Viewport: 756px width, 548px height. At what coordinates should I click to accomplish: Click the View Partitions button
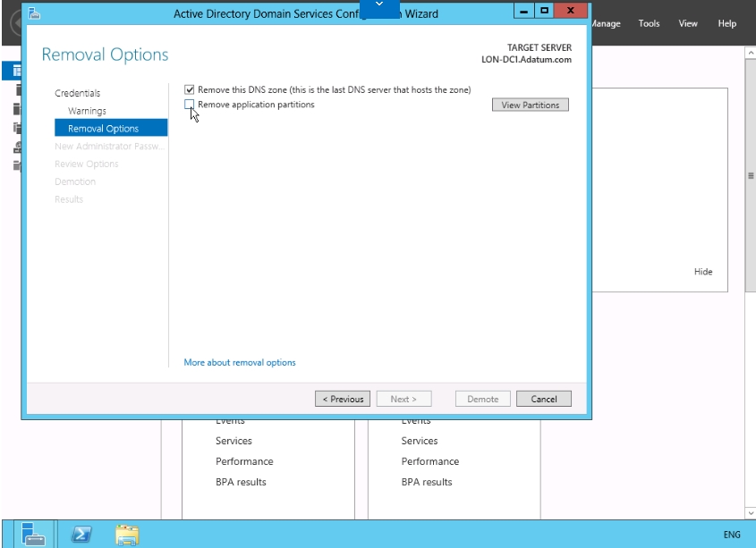tap(530, 105)
